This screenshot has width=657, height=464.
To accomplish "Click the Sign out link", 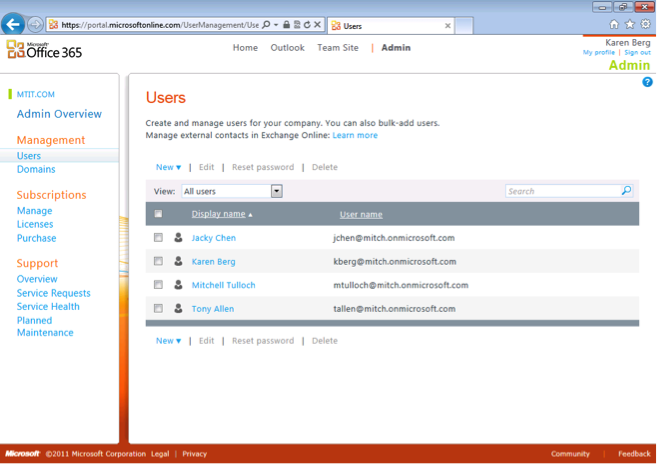I will click(637, 52).
